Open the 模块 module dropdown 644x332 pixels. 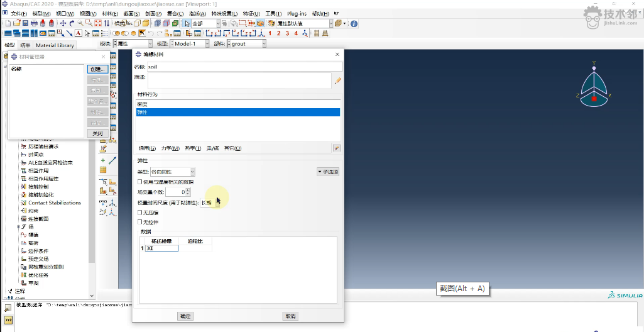(x=133, y=43)
